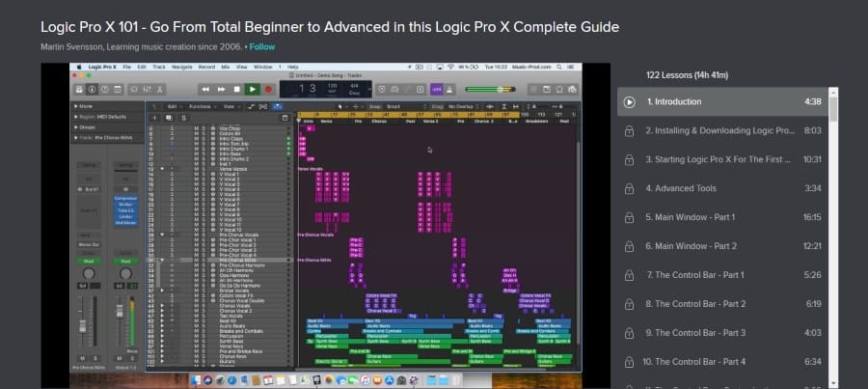Open the Record menu in menu bar
This screenshot has height=389, width=868.
(x=206, y=67)
